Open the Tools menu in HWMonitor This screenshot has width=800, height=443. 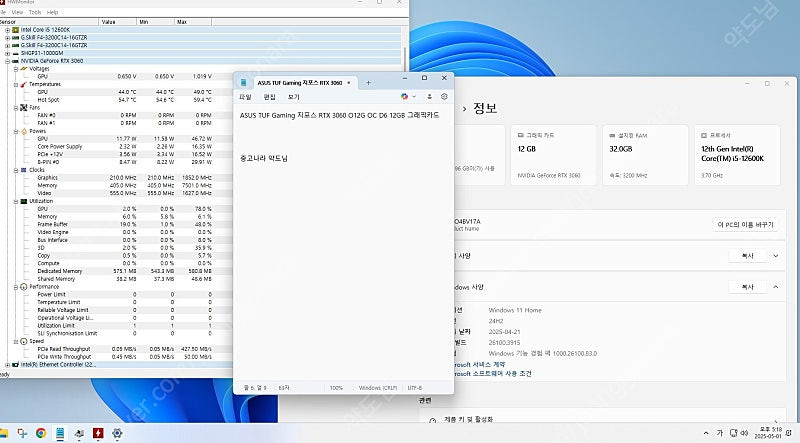coord(35,12)
